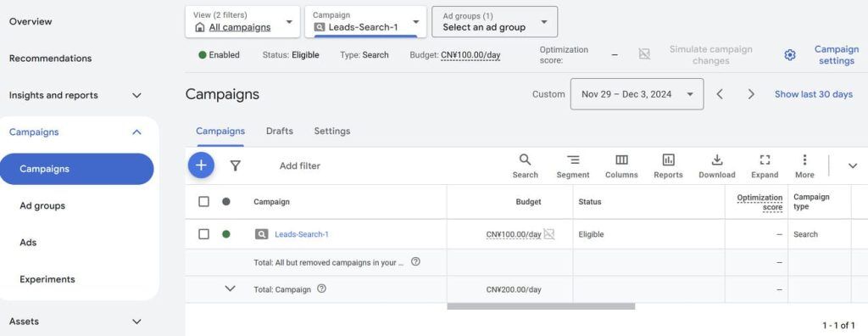
Task: Click CN¥100.00/day budget in table row
Action: tap(514, 234)
